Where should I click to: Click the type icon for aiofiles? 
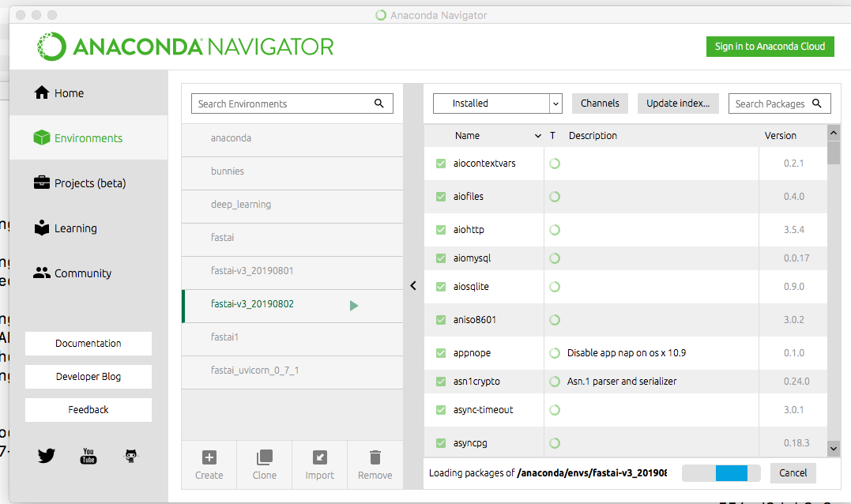point(554,197)
